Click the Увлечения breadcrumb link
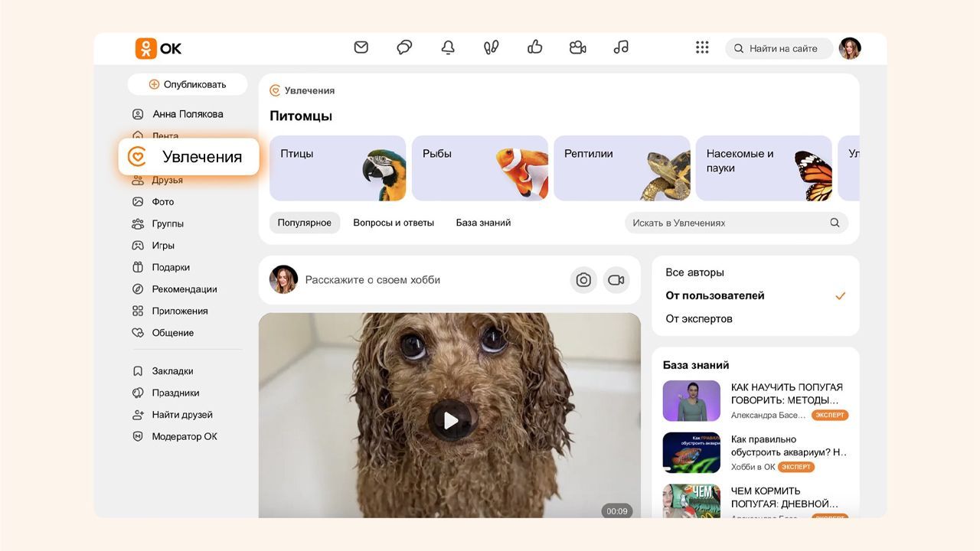 click(309, 90)
